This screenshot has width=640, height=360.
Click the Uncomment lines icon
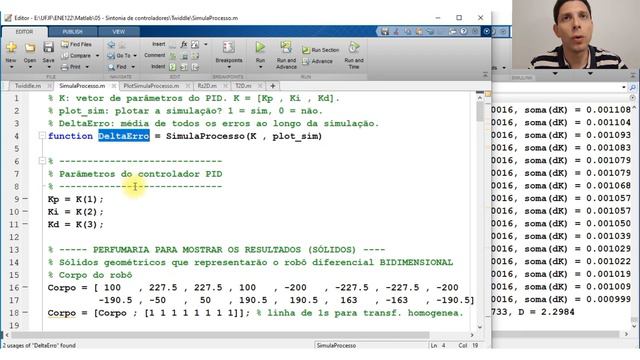[184, 56]
